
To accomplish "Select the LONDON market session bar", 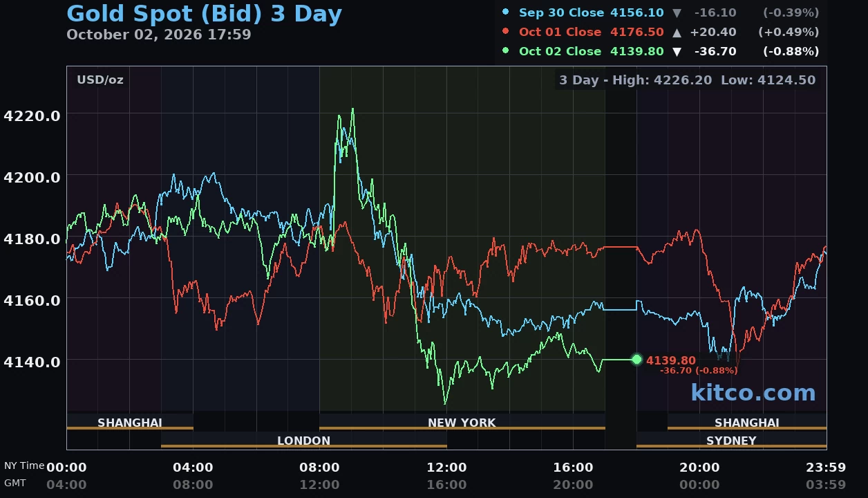I will (x=303, y=441).
